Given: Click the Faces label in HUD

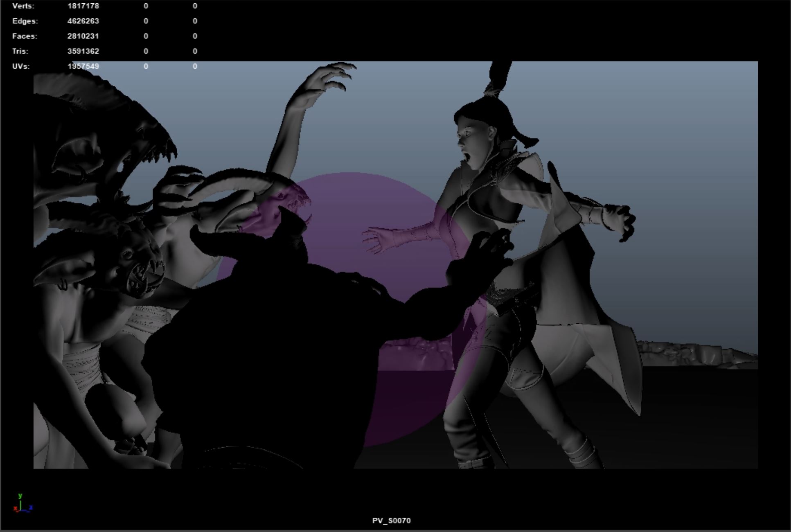Looking at the screenshot, I should coord(25,36).
